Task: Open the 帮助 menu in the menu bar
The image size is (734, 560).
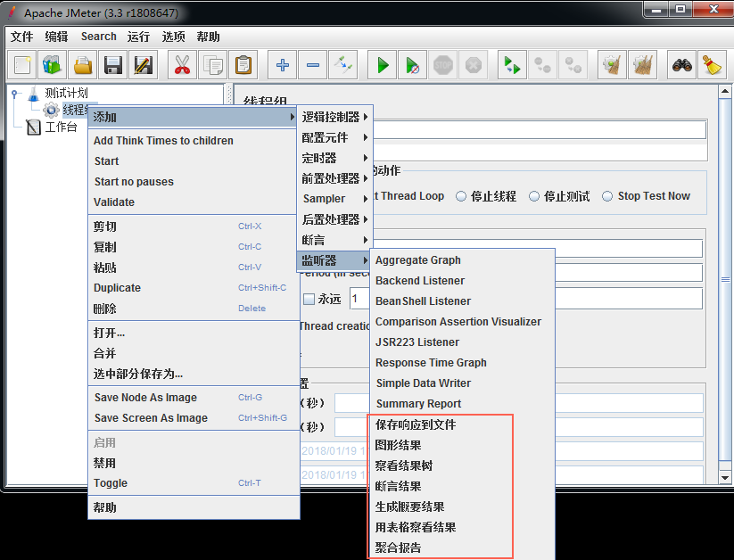Action: coord(209,37)
